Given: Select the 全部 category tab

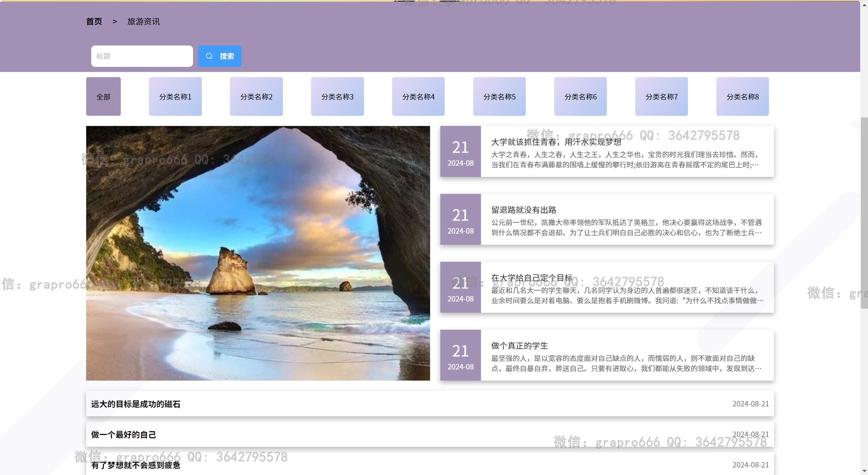Looking at the screenshot, I should [103, 96].
